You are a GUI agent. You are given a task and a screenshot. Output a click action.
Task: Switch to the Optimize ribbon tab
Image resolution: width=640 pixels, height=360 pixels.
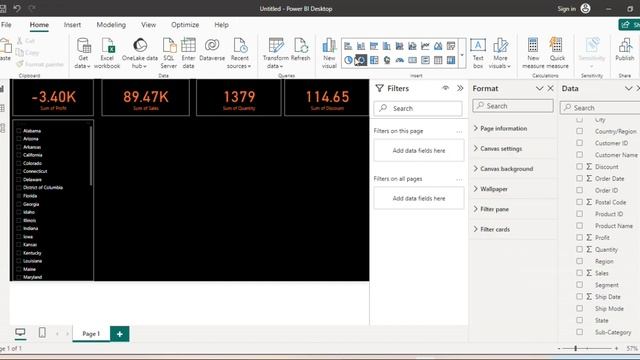click(x=185, y=25)
